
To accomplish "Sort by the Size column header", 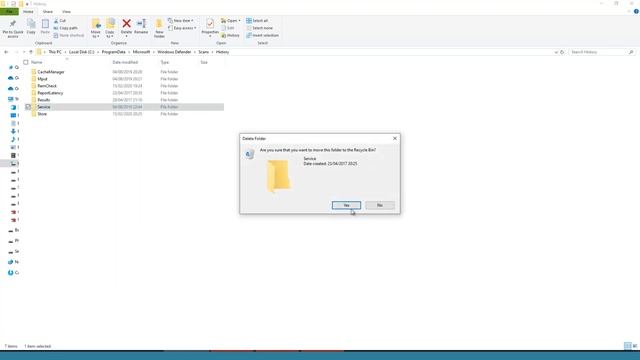I will [204, 62].
